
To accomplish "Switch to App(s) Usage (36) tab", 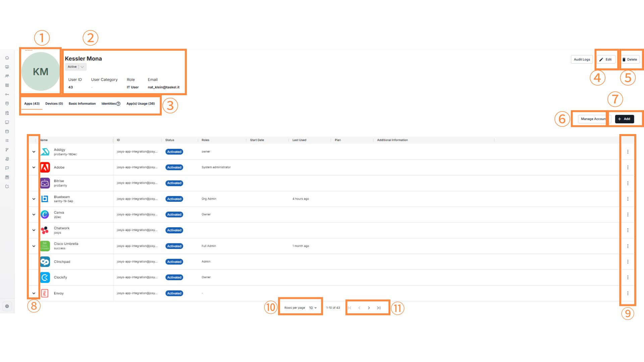I will (x=141, y=104).
